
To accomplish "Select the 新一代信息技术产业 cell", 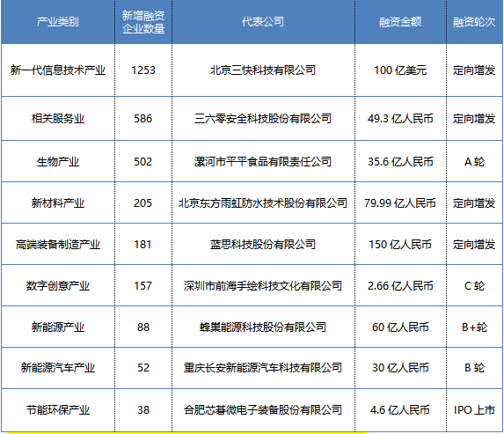I will tap(58, 70).
